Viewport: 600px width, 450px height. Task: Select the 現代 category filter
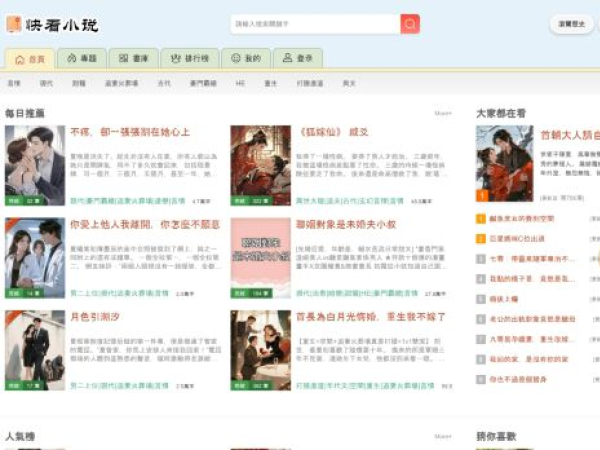pyautogui.click(x=46, y=83)
